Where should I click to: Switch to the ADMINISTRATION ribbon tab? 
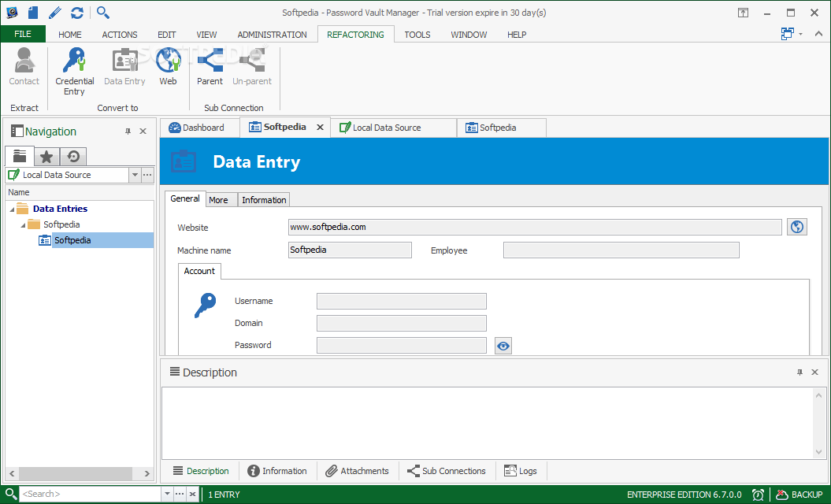pyautogui.click(x=272, y=35)
